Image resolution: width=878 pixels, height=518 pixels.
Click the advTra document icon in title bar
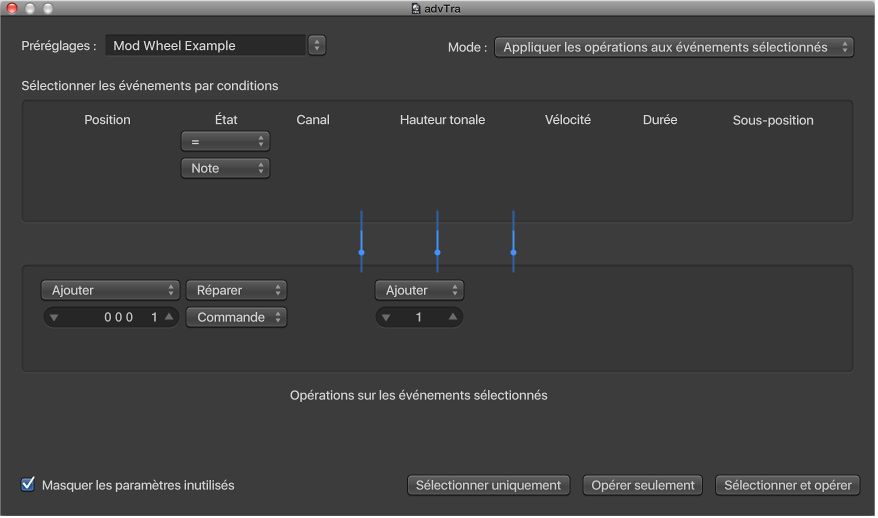[x=416, y=8]
